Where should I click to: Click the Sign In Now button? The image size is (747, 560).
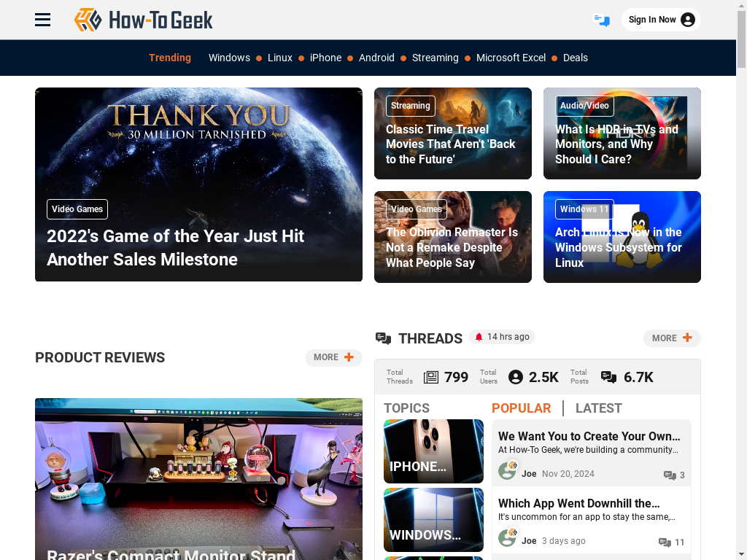(x=661, y=20)
